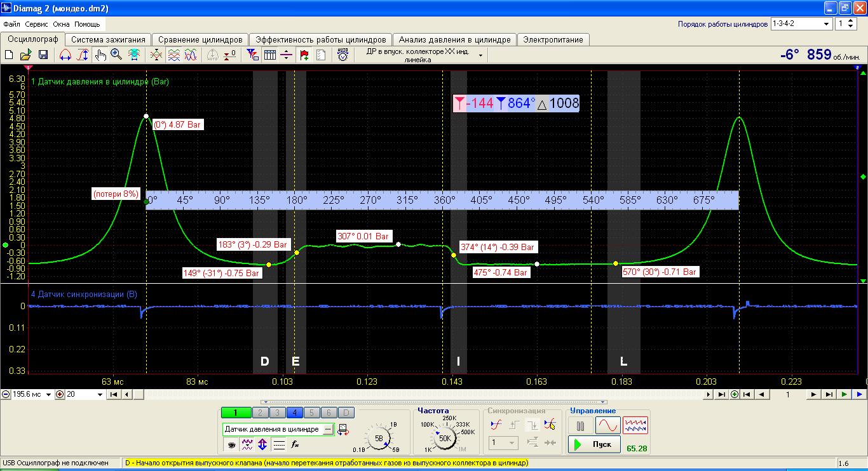Image resolution: width=868 pixels, height=471 pixels.
Task: Open the zoom value 20 dropdown
Action: (x=100, y=394)
